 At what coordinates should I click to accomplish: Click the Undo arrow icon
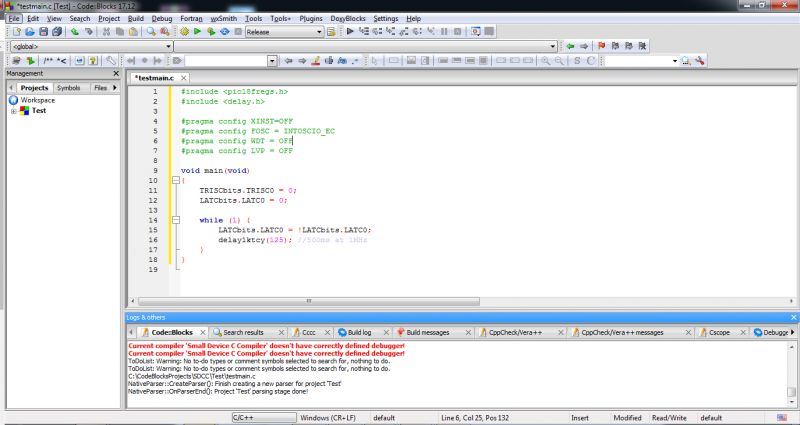tap(75, 32)
